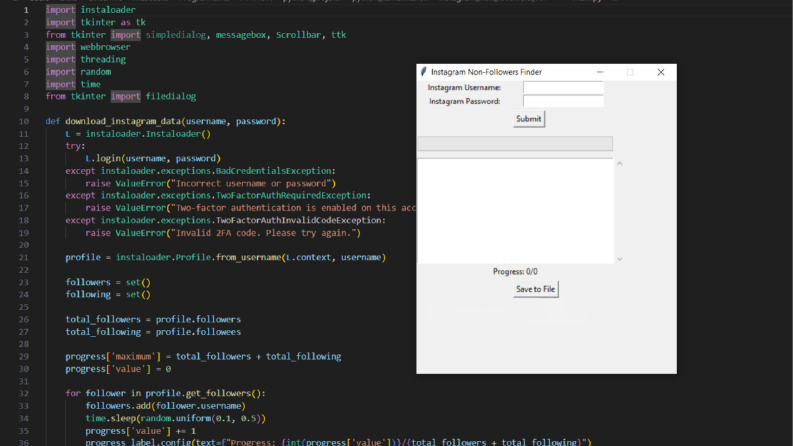This screenshot has height=446, width=793.
Task: Click "download_instagram_data" function name in code
Action: pyautogui.click(x=123, y=121)
